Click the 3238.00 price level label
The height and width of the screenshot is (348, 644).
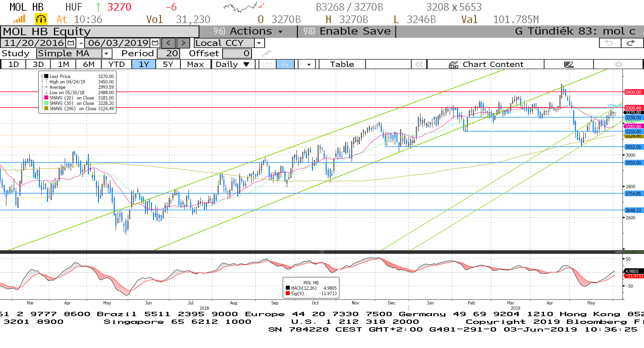coord(633,118)
